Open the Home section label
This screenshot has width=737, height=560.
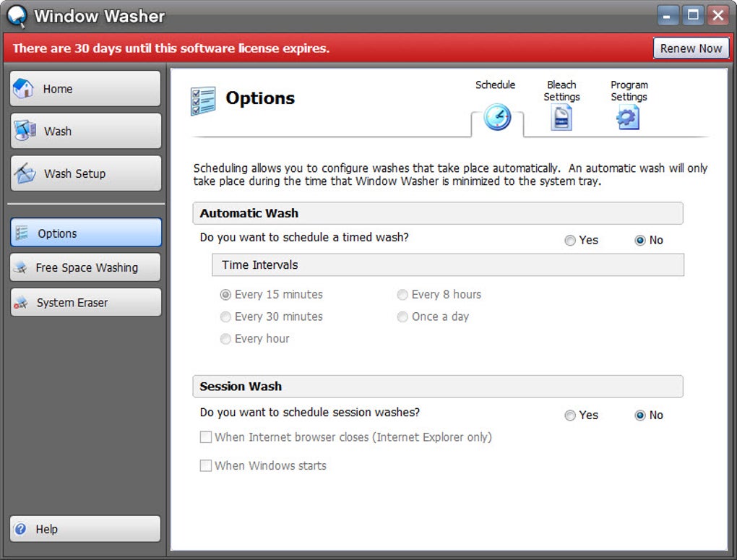tap(58, 89)
